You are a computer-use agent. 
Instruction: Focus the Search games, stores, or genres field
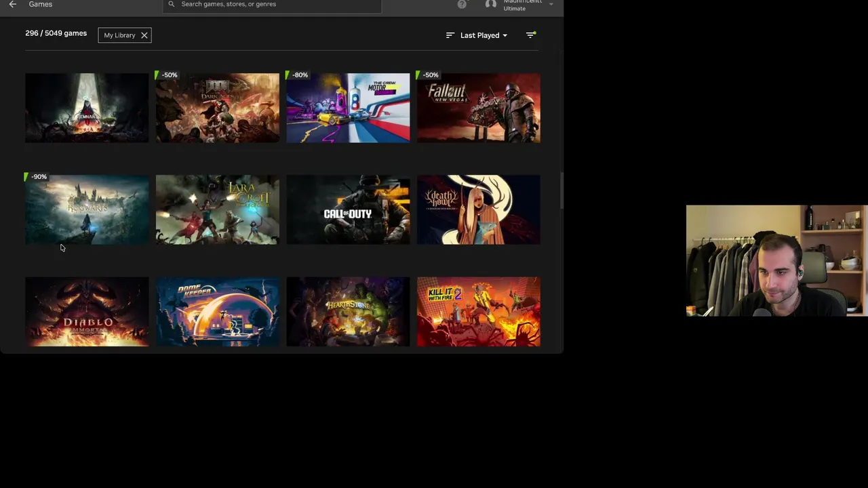[272, 5]
